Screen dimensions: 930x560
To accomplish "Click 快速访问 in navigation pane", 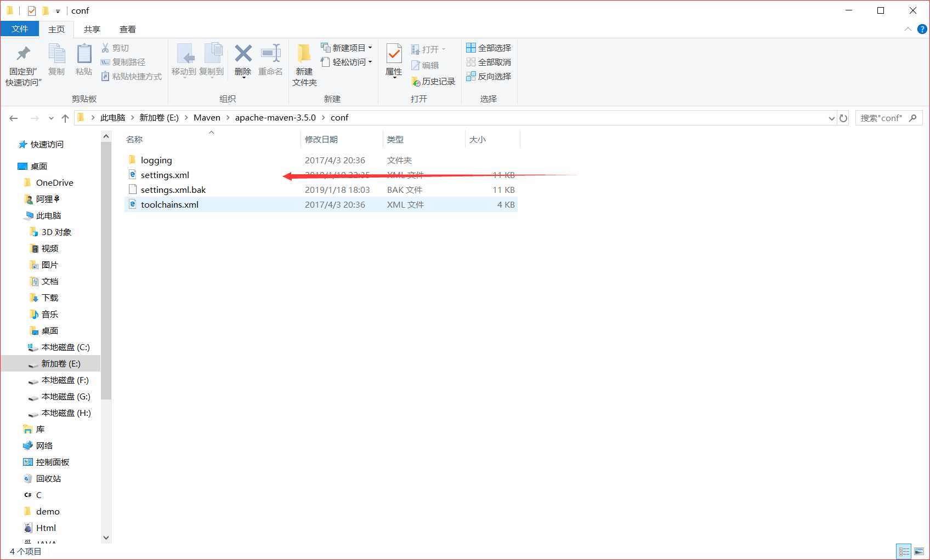I will coord(47,144).
